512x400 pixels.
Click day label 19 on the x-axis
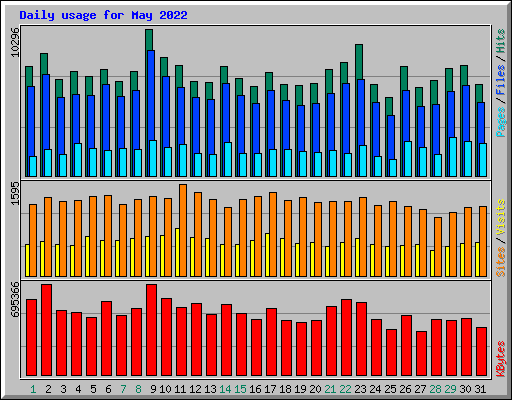pyautogui.click(x=300, y=389)
